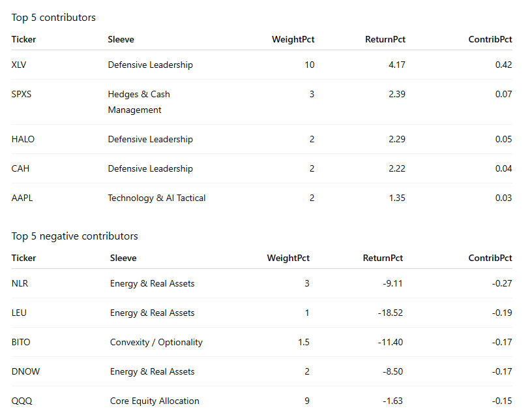This screenshot has width=532, height=419.
Task: Click the LEU ticker cell
Action: tap(19, 313)
